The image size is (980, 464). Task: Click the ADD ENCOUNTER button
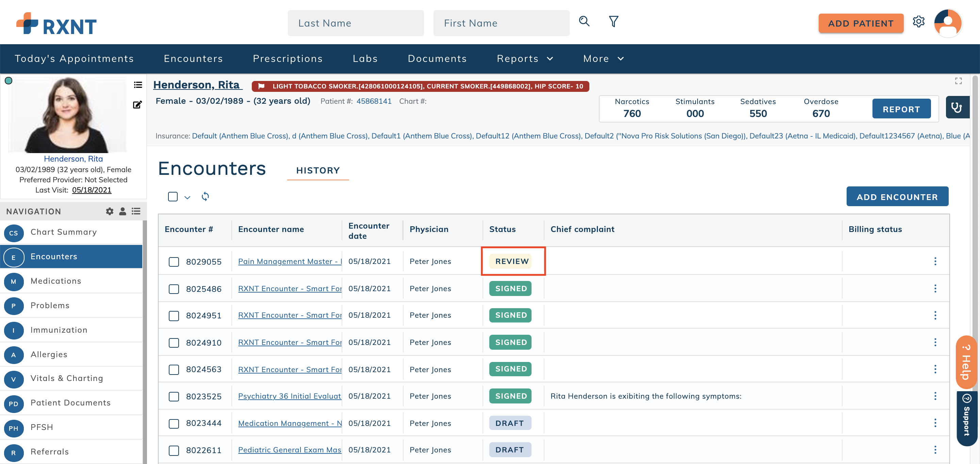[897, 197]
